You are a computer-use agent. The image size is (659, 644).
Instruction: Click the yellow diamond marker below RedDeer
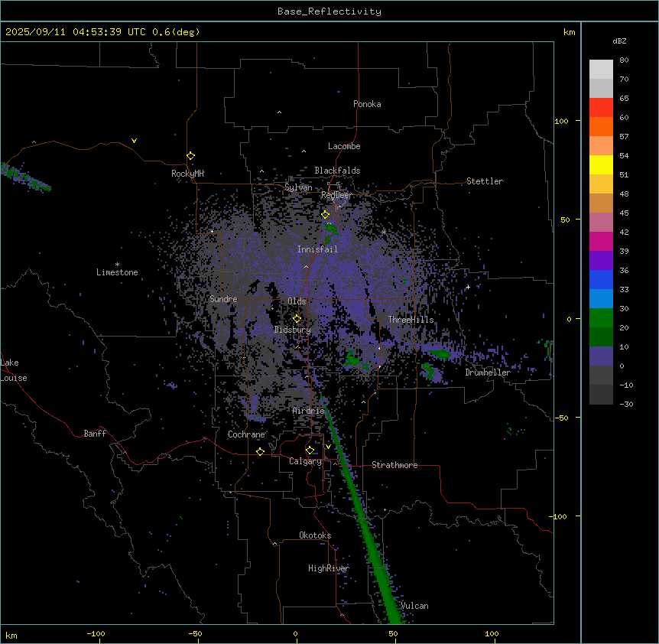[326, 215]
